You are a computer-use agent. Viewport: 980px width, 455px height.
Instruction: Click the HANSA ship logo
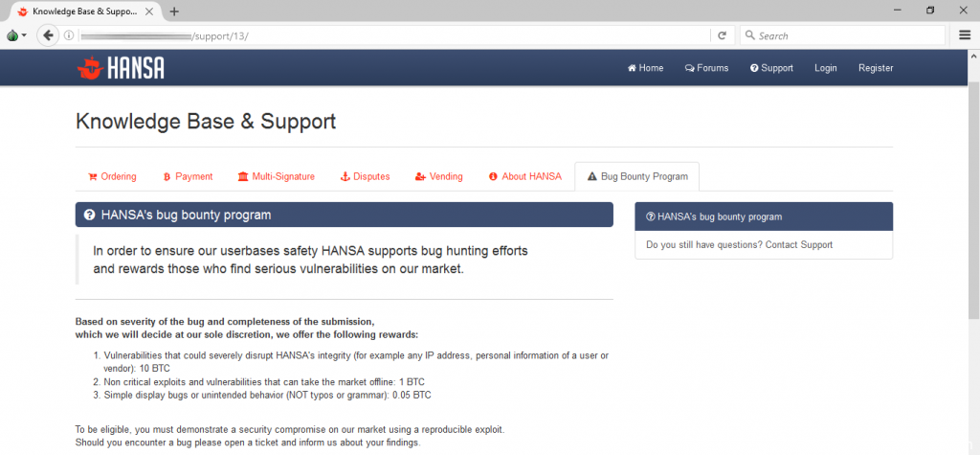coord(121,68)
